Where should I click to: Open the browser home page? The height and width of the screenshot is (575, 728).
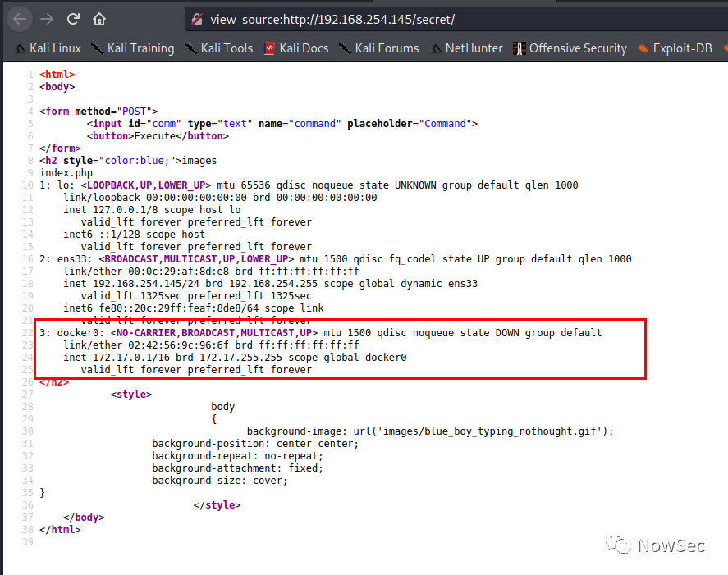[x=98, y=18]
